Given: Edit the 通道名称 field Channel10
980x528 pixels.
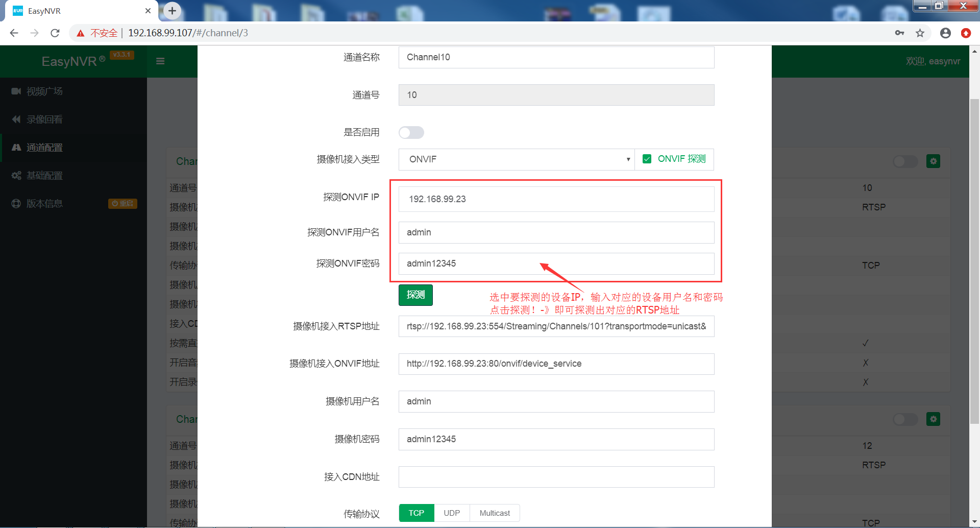Looking at the screenshot, I should tap(556, 57).
